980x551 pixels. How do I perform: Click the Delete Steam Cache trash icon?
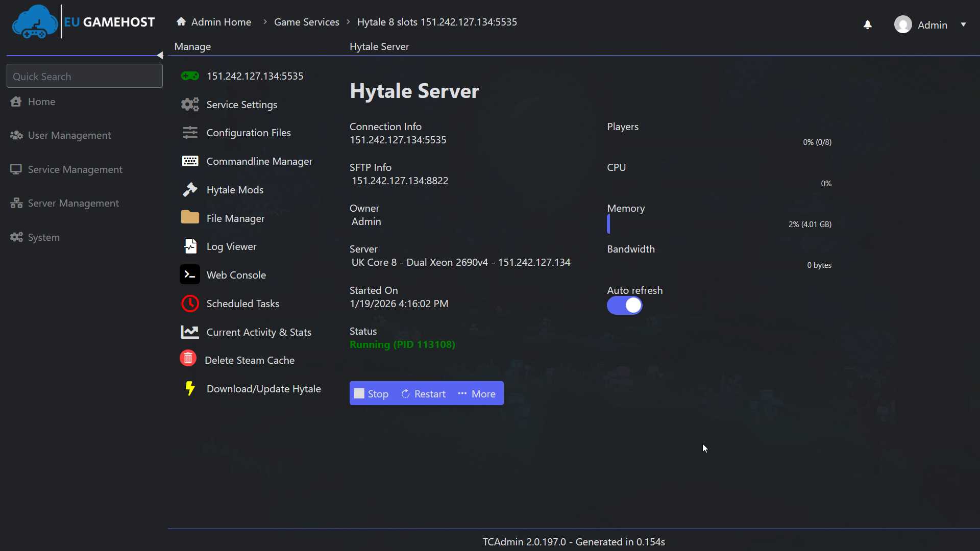[x=188, y=359]
